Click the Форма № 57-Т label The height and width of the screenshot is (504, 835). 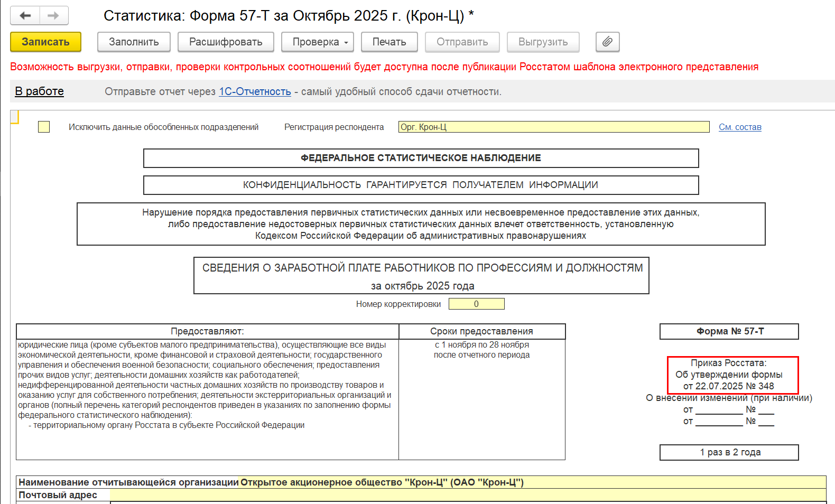pos(729,331)
